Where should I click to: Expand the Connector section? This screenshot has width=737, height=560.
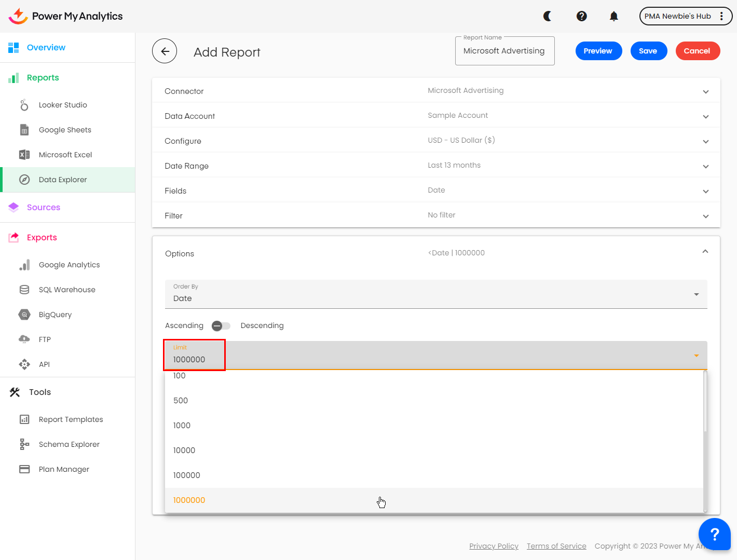(705, 92)
